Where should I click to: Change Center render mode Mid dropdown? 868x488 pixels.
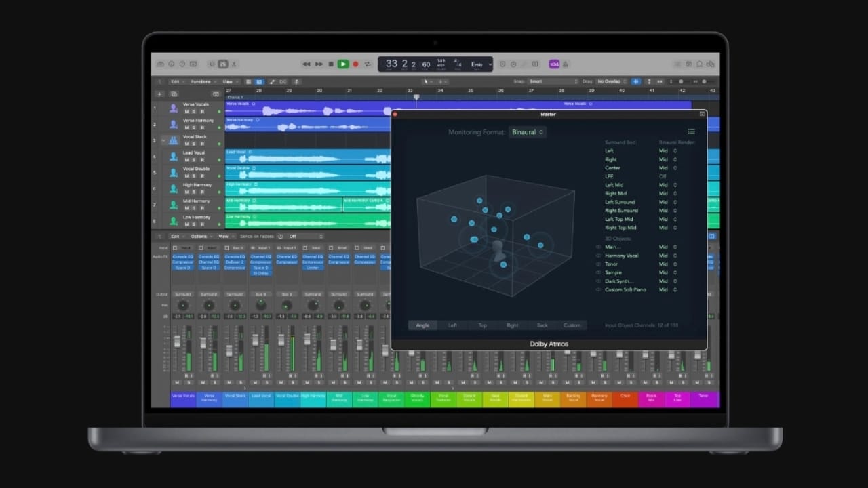pyautogui.click(x=667, y=167)
